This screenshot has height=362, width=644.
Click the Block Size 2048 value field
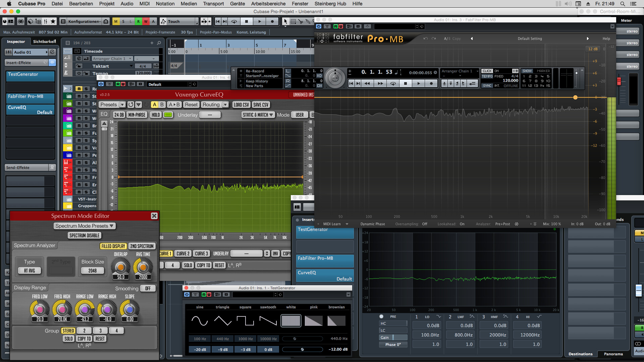pyautogui.click(x=93, y=270)
